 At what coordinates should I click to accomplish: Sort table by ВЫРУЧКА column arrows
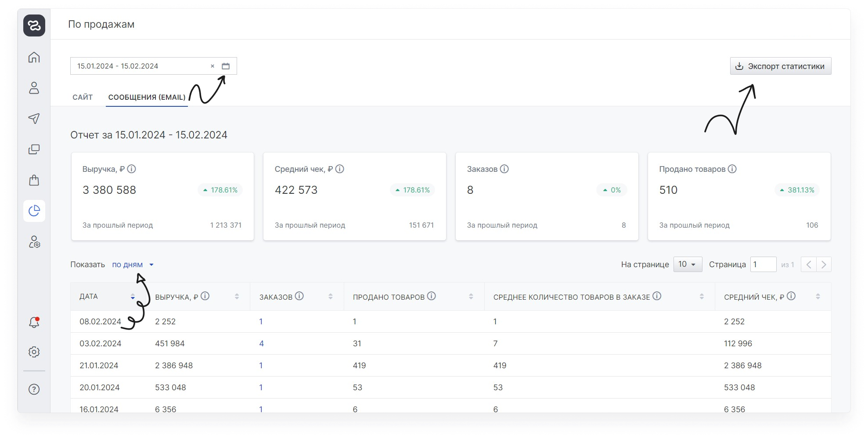point(237,297)
